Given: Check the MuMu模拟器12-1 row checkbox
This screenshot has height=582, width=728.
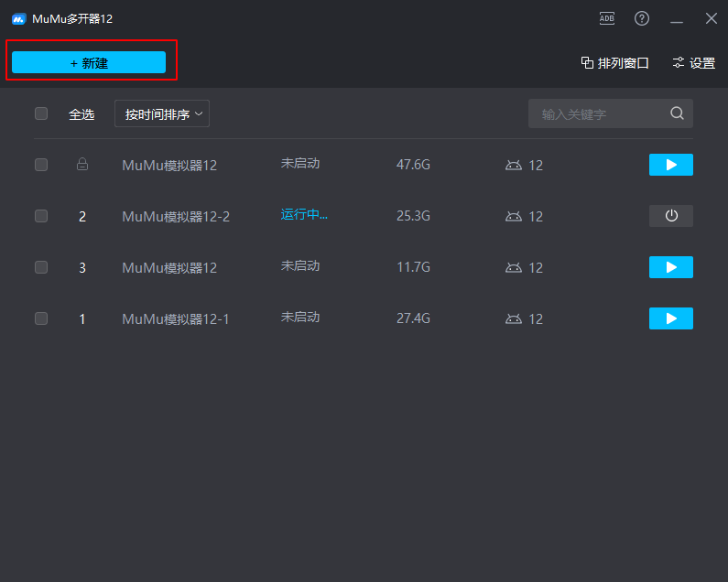Looking at the screenshot, I should [x=41, y=318].
